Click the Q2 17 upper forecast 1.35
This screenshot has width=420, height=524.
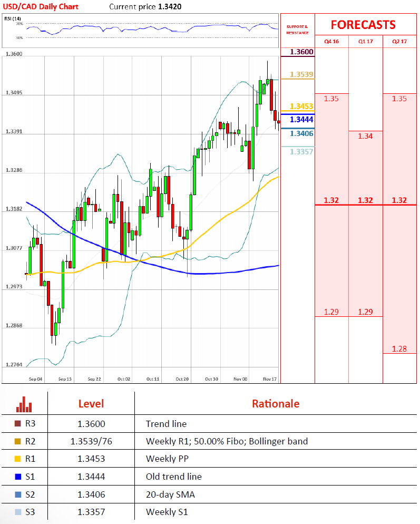pos(399,99)
